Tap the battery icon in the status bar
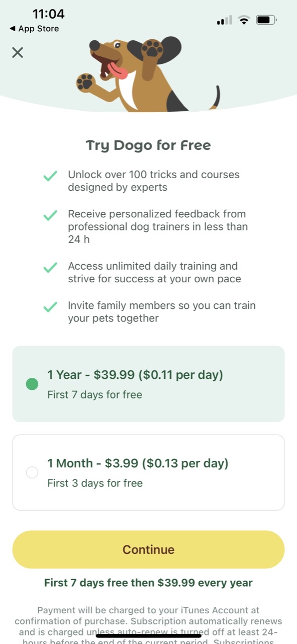 (x=265, y=20)
